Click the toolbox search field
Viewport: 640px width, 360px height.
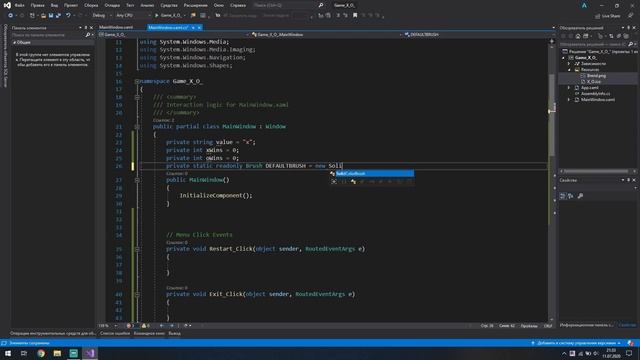48,35
